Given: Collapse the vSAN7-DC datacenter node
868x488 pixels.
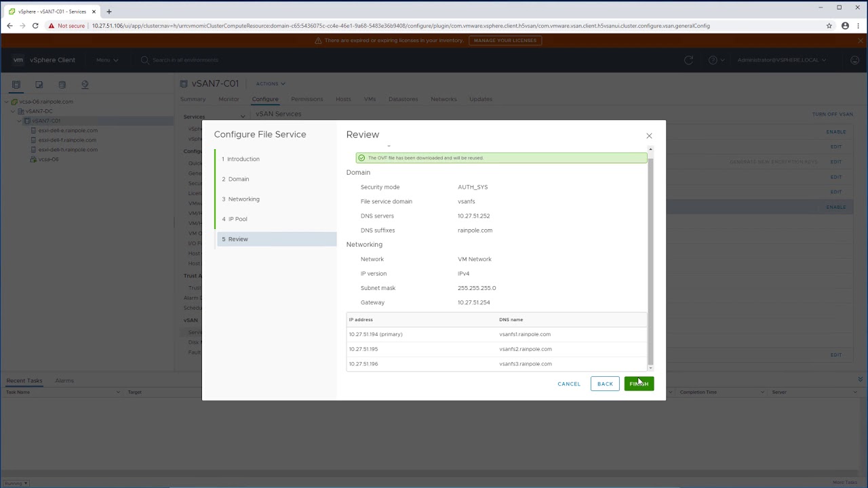Looking at the screenshot, I should pyautogui.click(x=13, y=111).
